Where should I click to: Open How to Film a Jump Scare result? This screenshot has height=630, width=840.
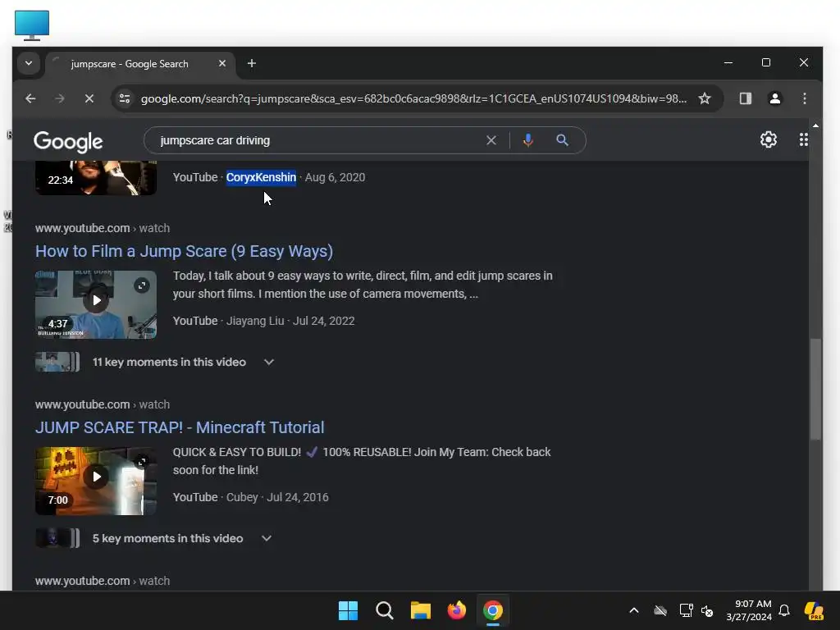pos(184,251)
